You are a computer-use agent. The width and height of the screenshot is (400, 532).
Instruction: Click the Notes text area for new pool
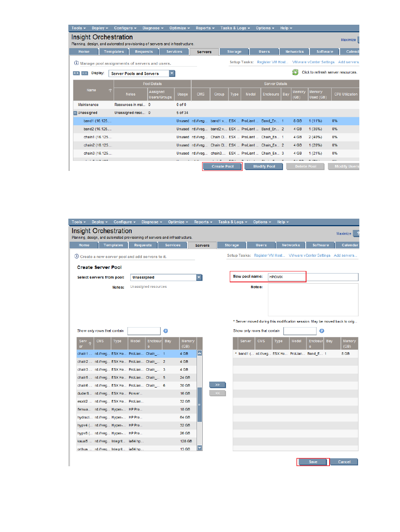pos(313,300)
